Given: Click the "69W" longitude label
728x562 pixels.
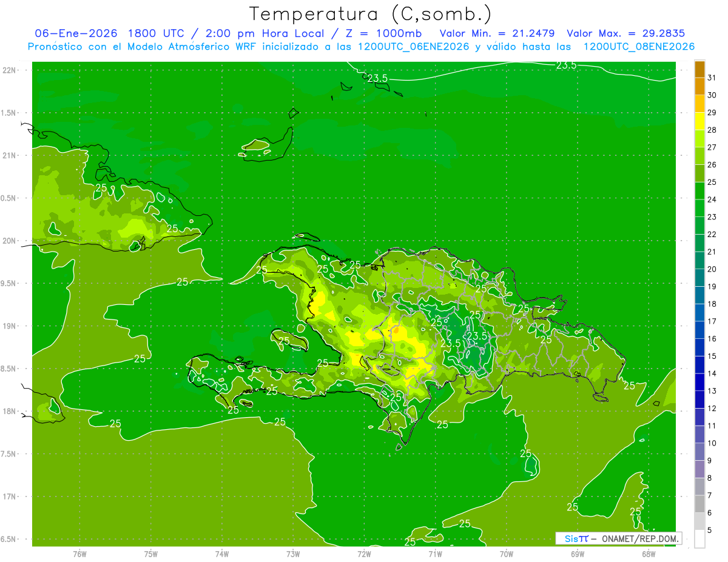Looking at the screenshot, I should [x=578, y=554].
